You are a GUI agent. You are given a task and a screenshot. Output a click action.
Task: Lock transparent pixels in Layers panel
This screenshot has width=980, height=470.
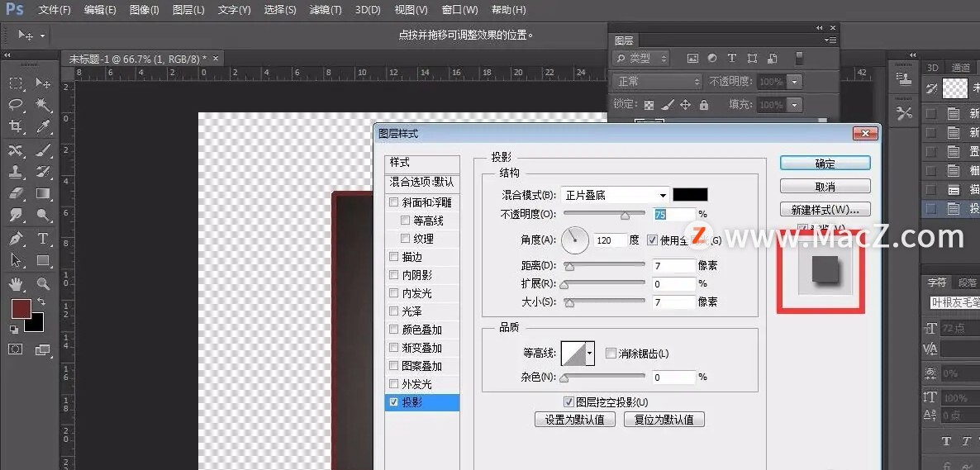[x=649, y=105]
